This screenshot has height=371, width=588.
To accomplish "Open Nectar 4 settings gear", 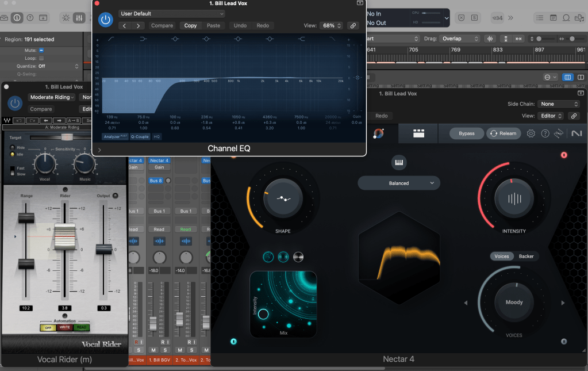I will [531, 133].
